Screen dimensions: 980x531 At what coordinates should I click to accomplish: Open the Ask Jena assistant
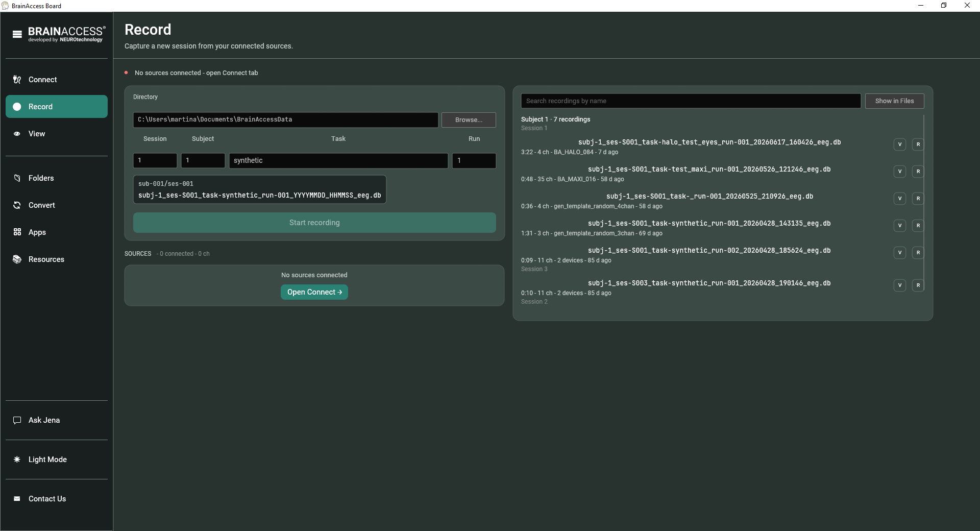pos(57,420)
